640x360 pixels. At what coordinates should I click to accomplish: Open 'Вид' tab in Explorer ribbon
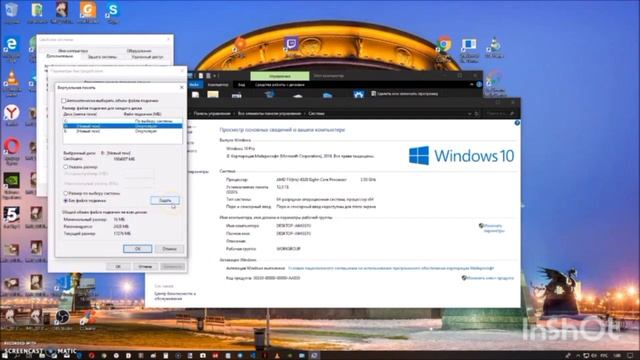241,84
